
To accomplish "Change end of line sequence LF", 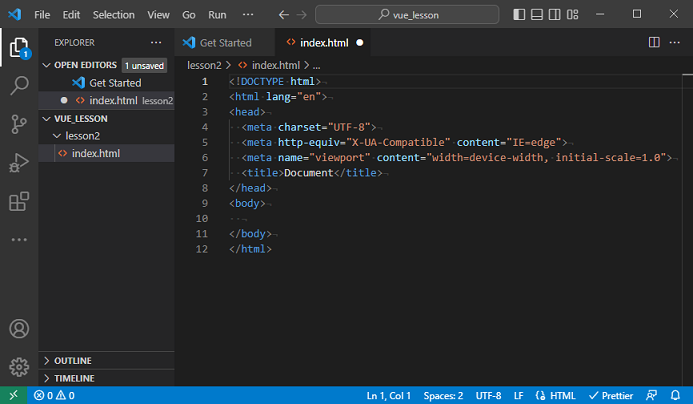I will click(518, 395).
